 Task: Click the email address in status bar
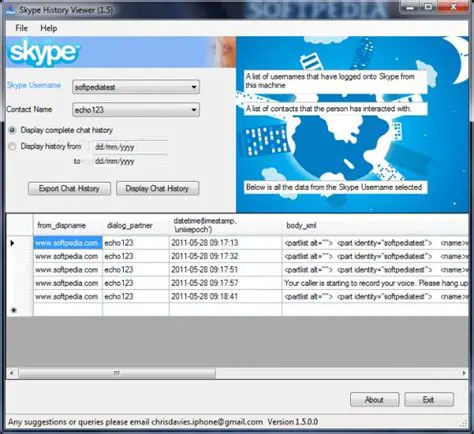207,422
